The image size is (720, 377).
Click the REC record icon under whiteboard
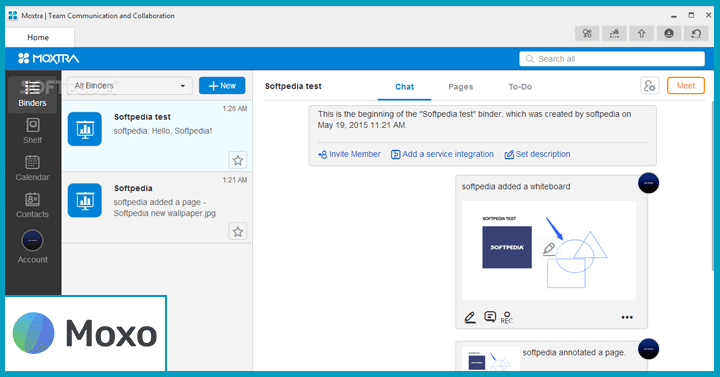click(506, 317)
